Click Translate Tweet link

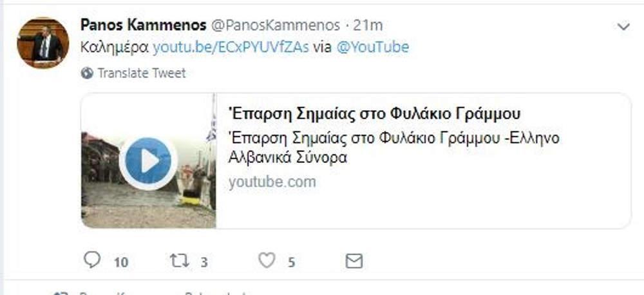(x=142, y=73)
